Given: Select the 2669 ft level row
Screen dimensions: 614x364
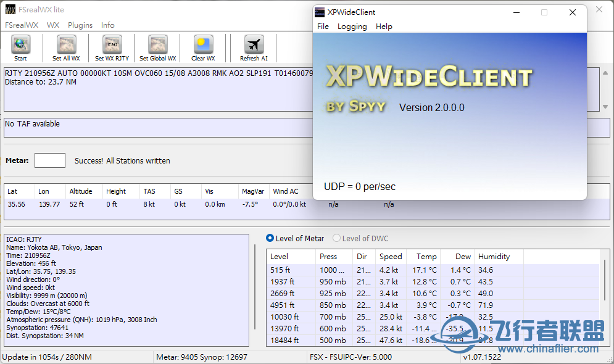Looking at the screenshot, I should click(x=433, y=294).
